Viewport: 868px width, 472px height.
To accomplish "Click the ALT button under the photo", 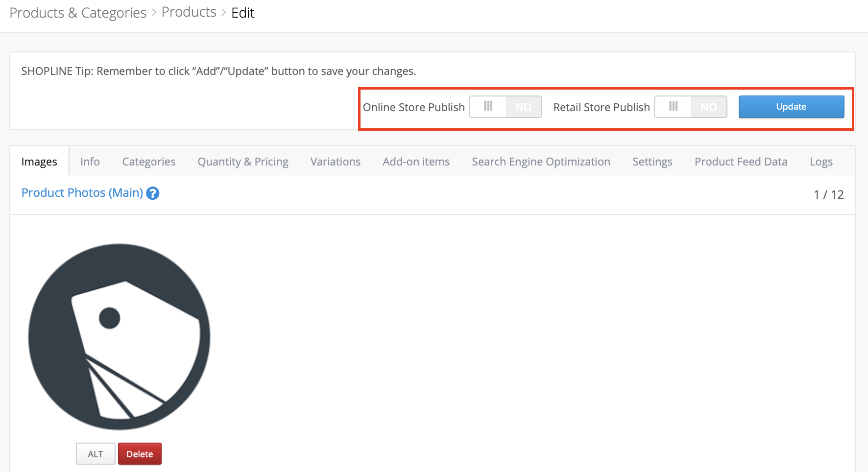I will pyautogui.click(x=96, y=454).
